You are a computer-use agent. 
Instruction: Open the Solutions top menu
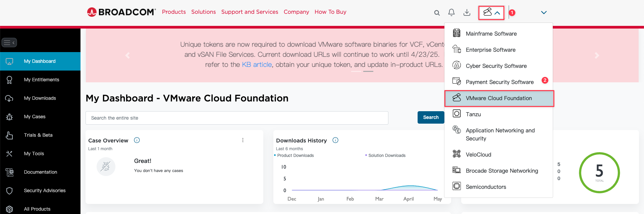204,12
